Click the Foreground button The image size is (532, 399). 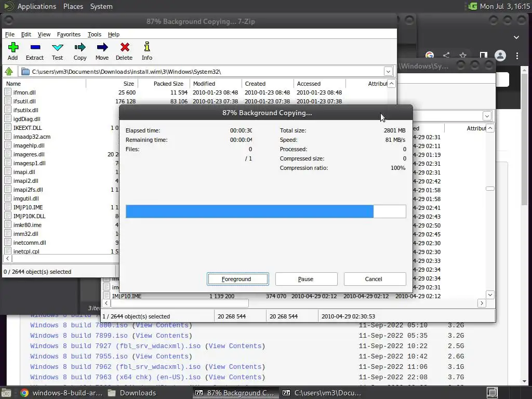pyautogui.click(x=238, y=279)
